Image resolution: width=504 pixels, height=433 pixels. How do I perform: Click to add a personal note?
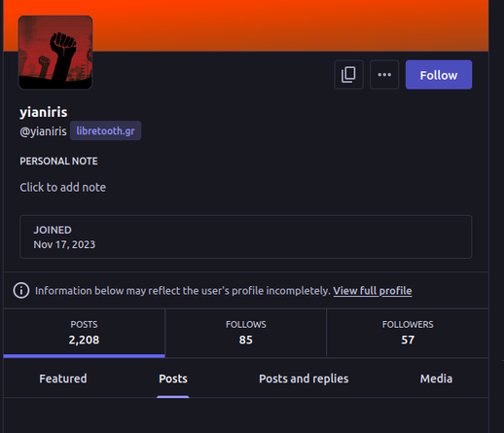(62, 187)
